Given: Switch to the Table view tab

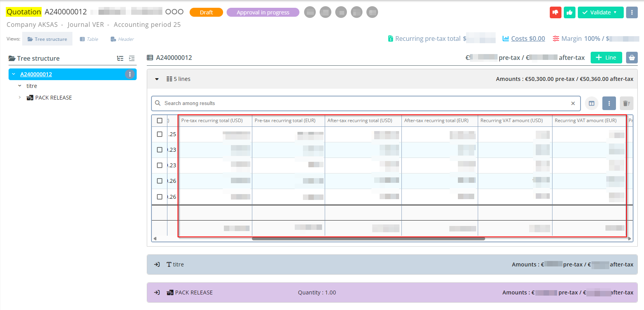Looking at the screenshot, I should tap(89, 39).
